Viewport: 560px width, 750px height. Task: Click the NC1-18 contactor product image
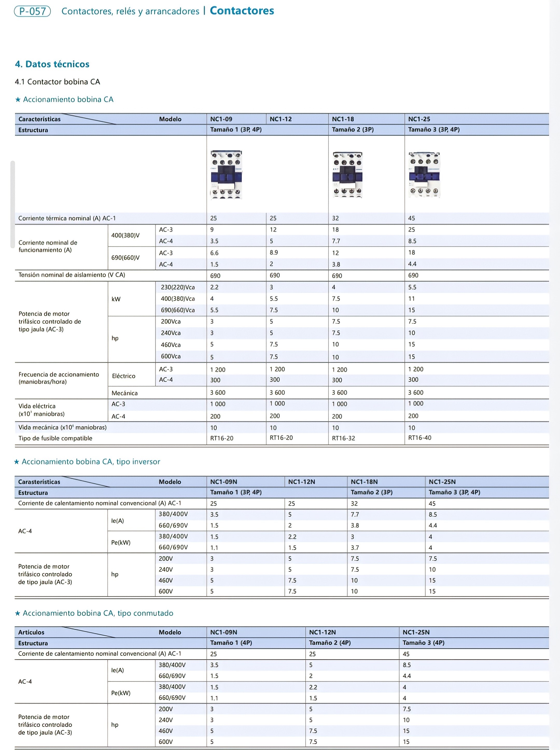click(x=347, y=175)
